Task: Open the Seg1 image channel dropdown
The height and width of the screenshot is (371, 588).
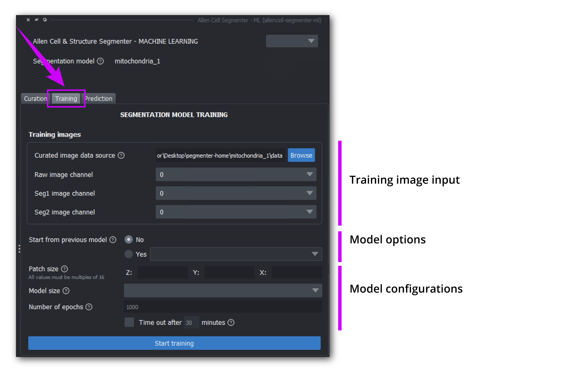Action: (x=236, y=193)
